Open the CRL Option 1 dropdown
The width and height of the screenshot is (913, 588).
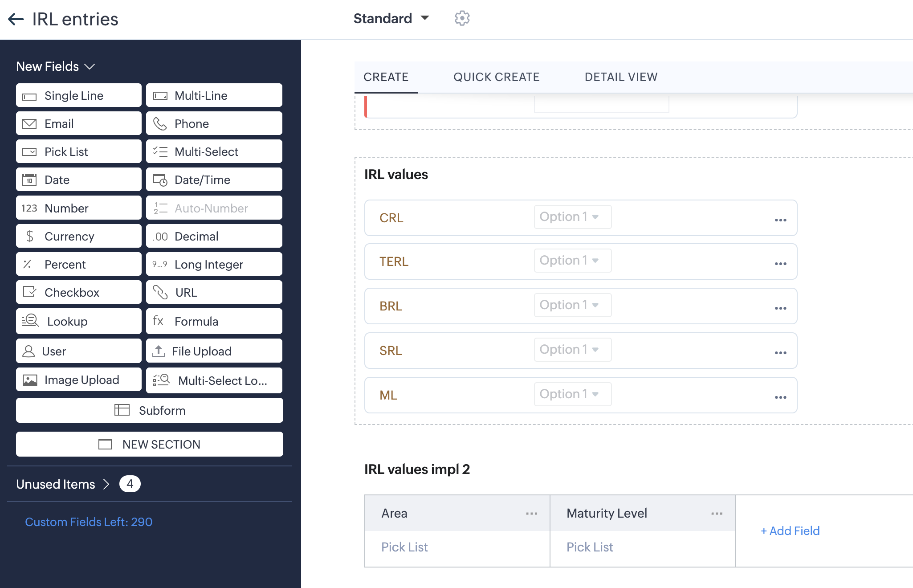coord(572,217)
